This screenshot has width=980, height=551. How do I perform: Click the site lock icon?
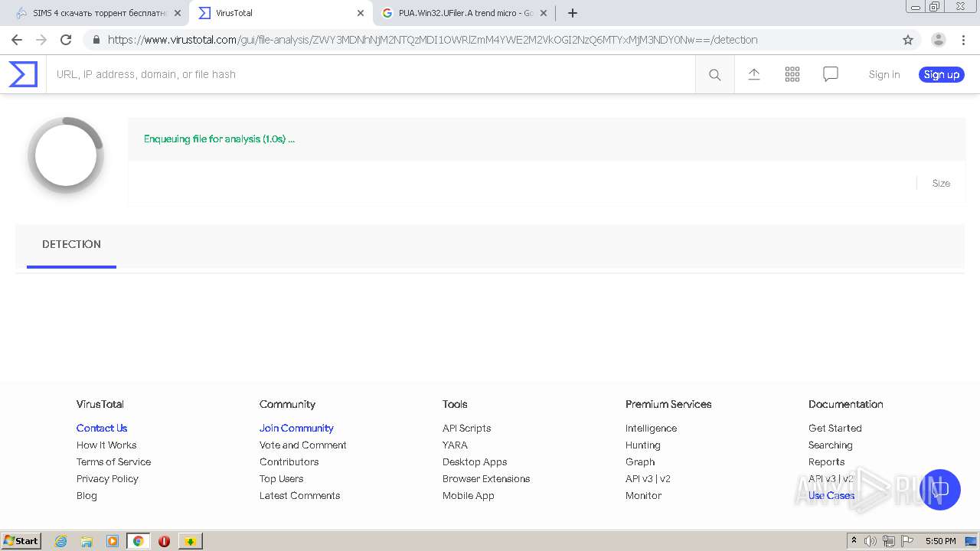(x=96, y=40)
